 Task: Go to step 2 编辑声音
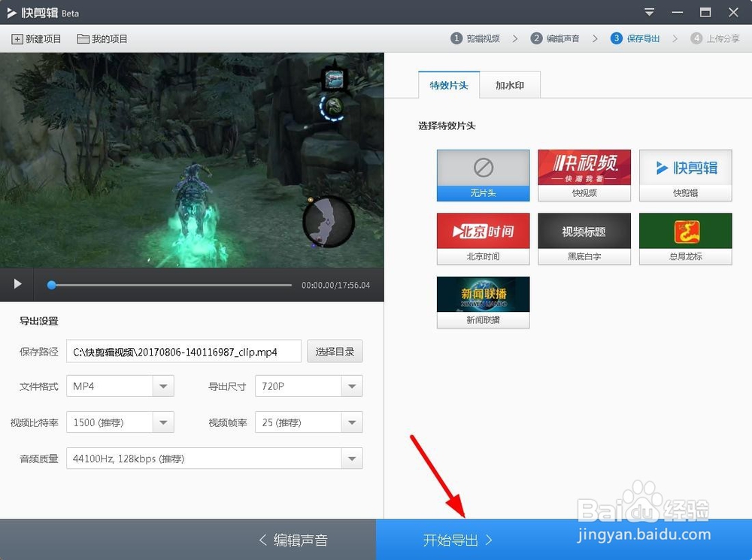click(555, 38)
